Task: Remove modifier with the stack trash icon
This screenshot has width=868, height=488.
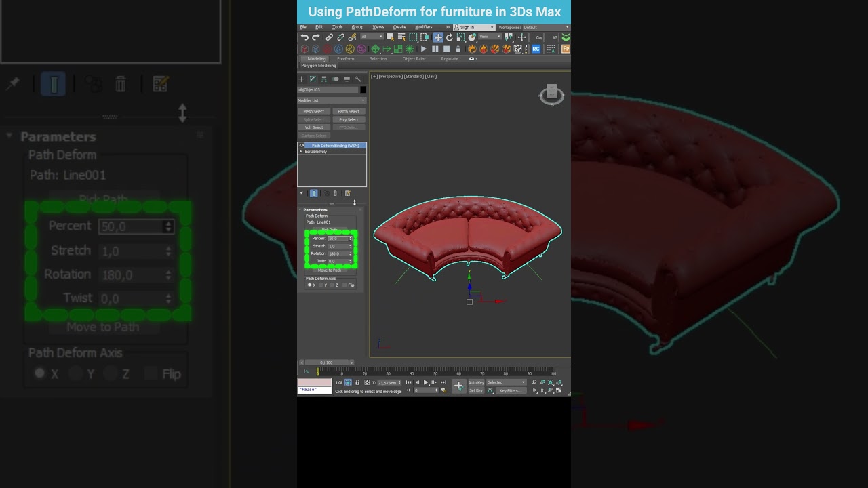Action: [x=335, y=193]
